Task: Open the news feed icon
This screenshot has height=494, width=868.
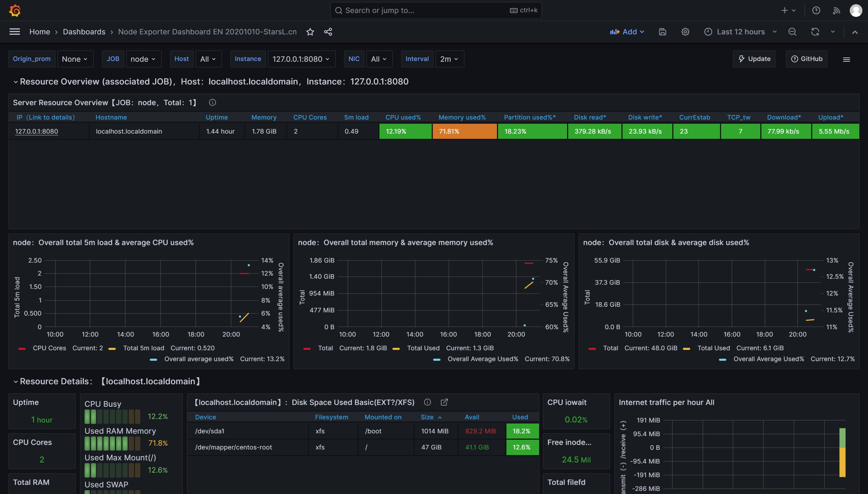Action: 836,11
